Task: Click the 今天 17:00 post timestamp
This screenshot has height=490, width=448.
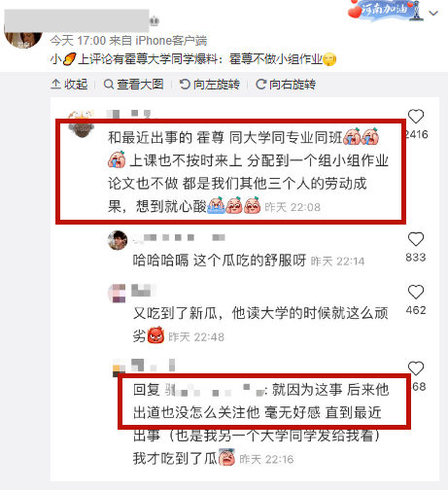Action: (78, 41)
